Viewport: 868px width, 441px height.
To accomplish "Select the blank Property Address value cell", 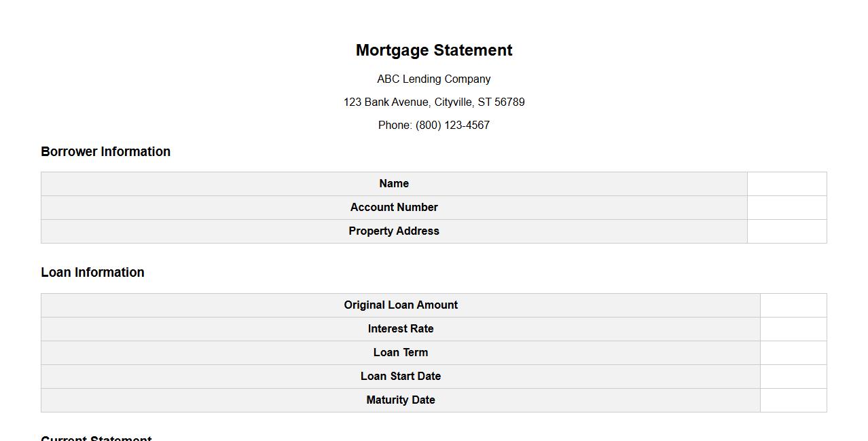I will [786, 231].
